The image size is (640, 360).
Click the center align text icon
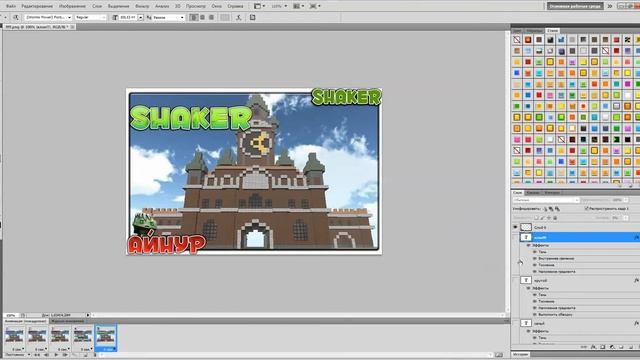point(202,17)
